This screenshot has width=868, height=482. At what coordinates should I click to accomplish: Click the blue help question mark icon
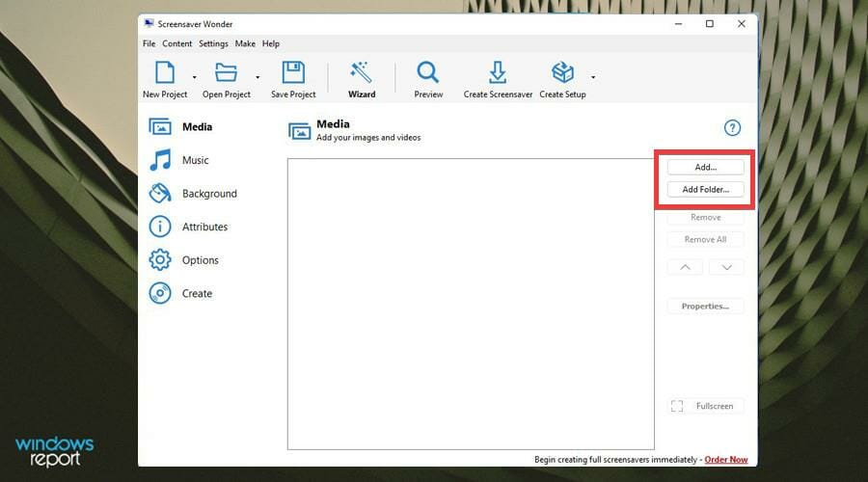tap(732, 128)
